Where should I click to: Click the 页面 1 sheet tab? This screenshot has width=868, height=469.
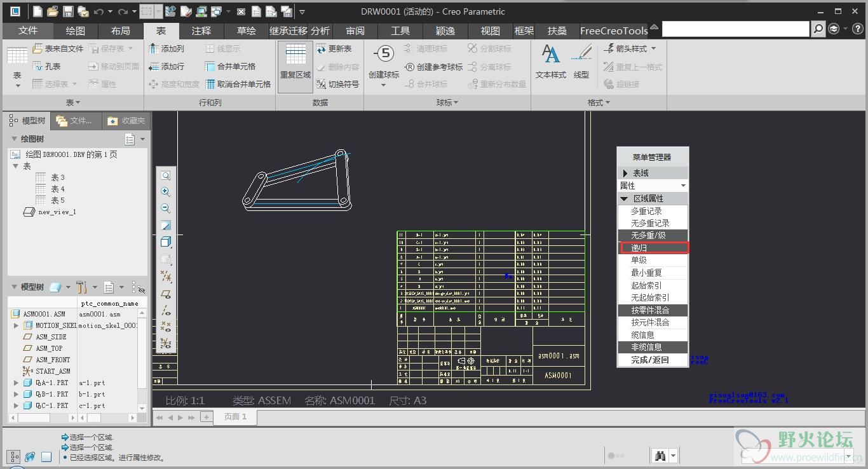pos(234,417)
